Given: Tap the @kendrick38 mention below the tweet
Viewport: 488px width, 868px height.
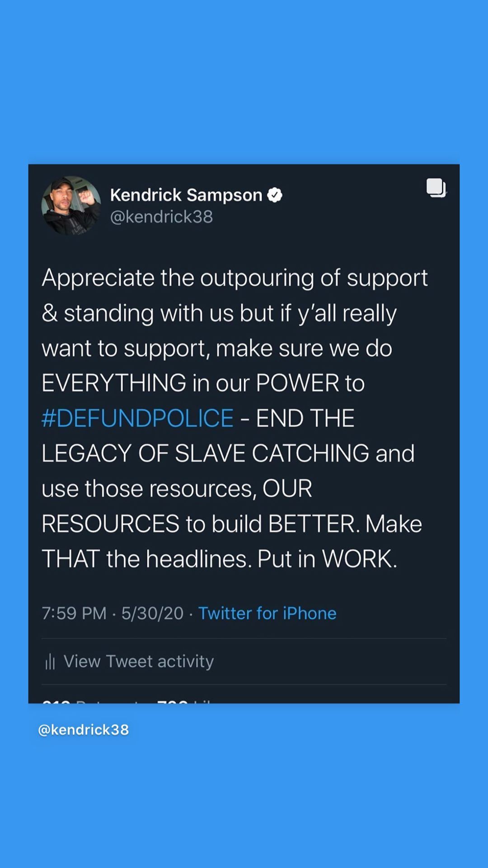Looking at the screenshot, I should click(84, 730).
